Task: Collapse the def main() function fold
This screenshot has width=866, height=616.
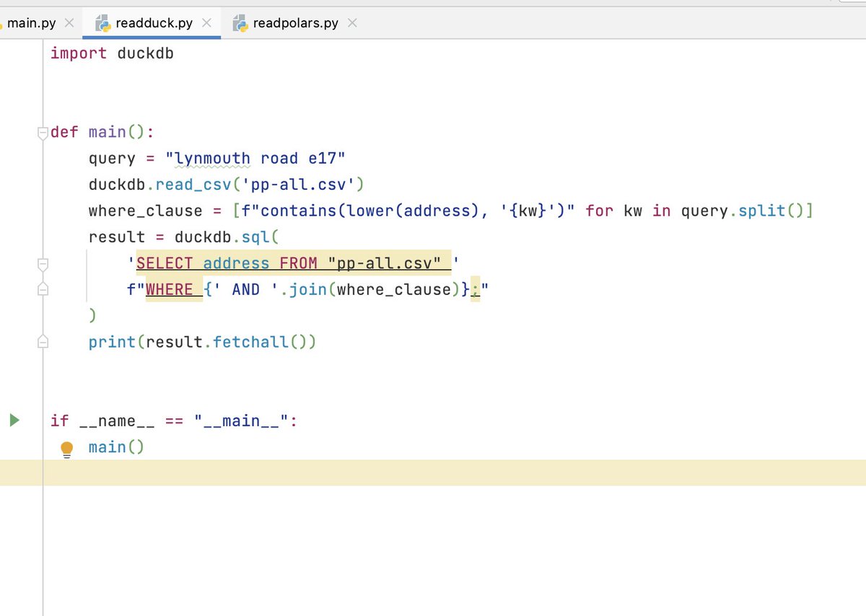Action: [43, 133]
